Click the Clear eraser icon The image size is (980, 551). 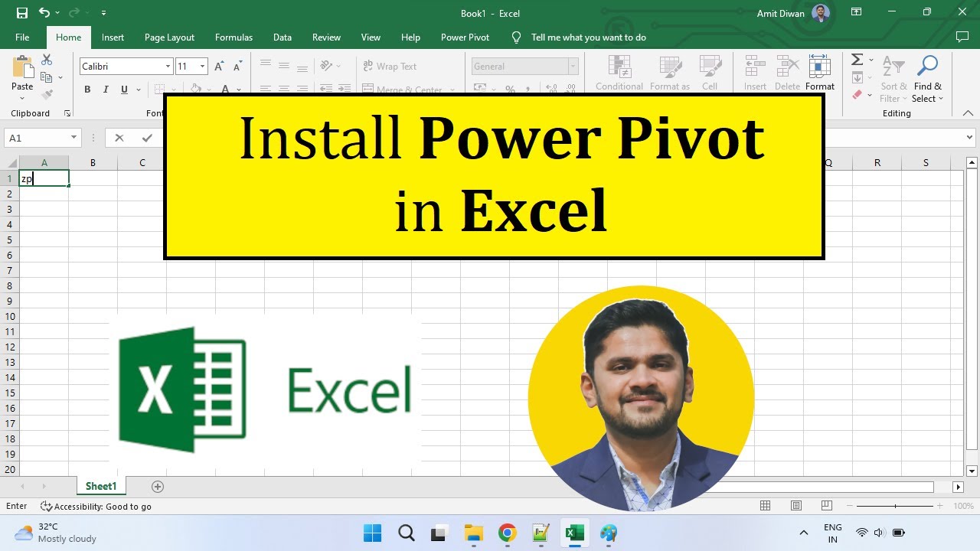tap(857, 95)
